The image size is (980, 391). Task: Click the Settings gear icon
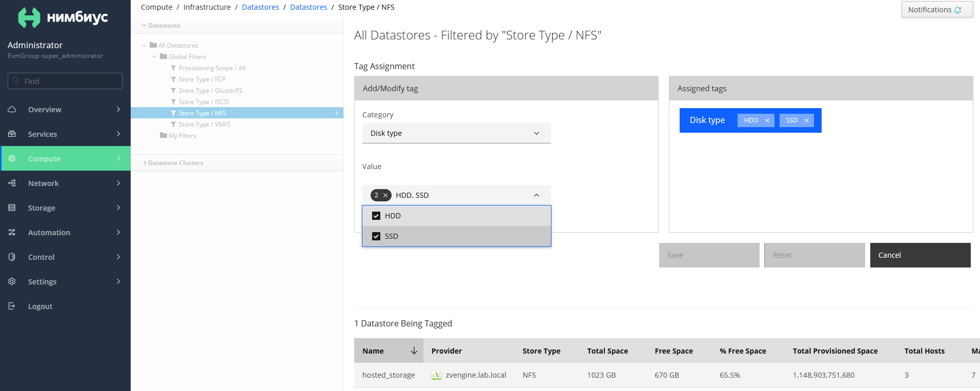point(12,281)
